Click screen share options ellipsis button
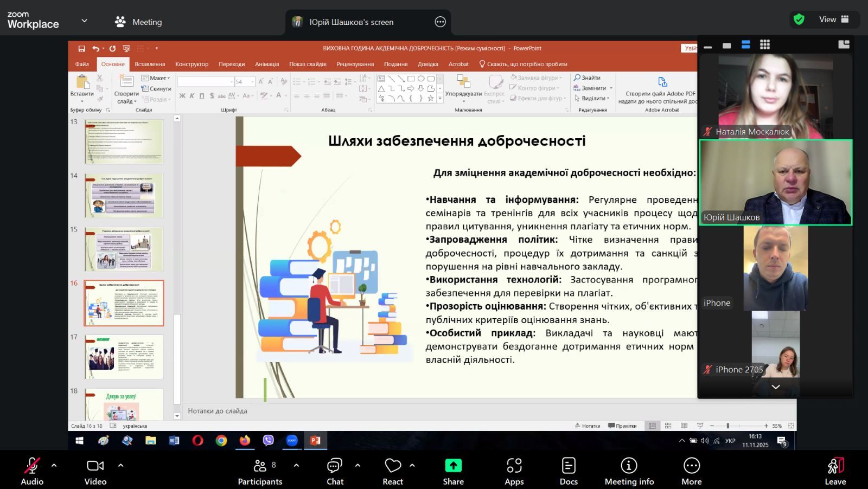 (440, 22)
